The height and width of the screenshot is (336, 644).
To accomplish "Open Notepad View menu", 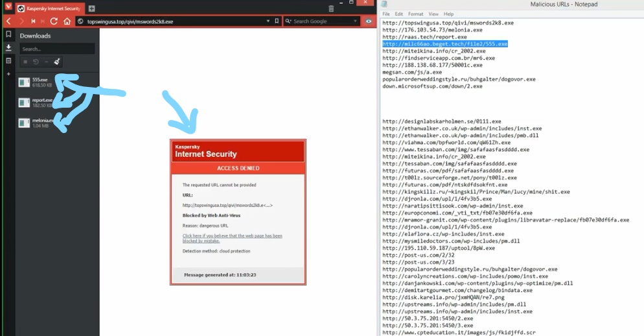I will pyautogui.click(x=433, y=14).
